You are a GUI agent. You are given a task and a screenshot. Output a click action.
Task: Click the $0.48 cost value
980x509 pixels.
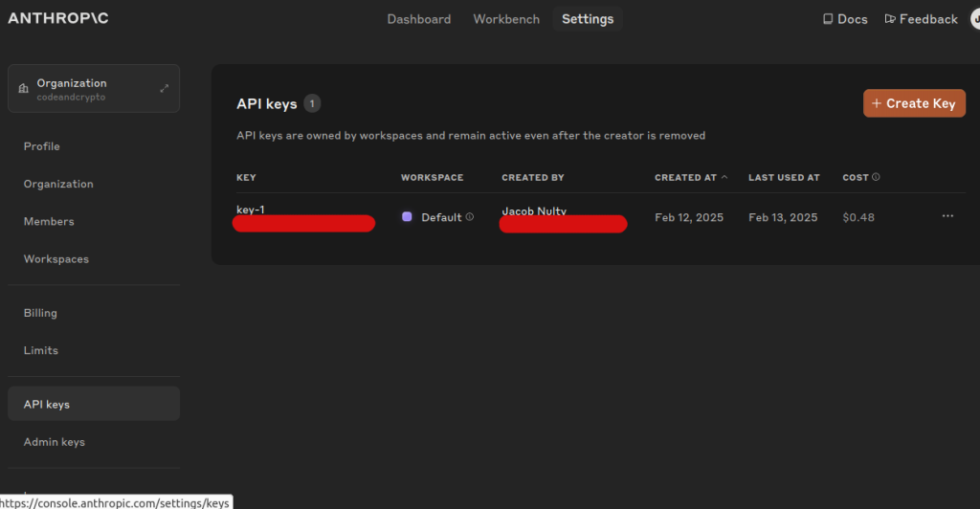point(858,217)
